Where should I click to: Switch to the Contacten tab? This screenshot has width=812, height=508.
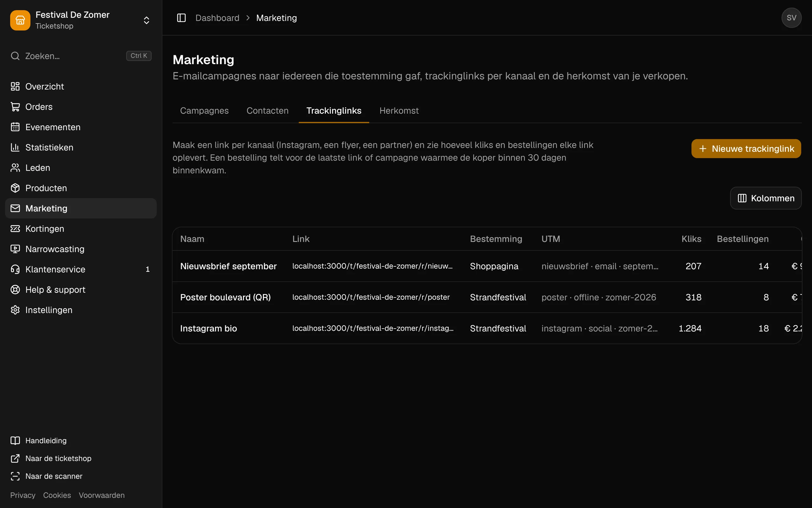(267, 110)
